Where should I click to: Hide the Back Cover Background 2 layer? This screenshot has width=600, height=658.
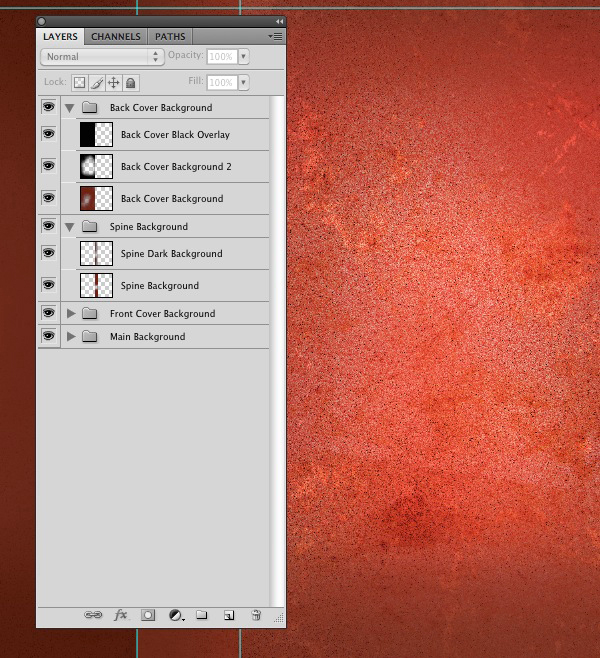coord(49,166)
